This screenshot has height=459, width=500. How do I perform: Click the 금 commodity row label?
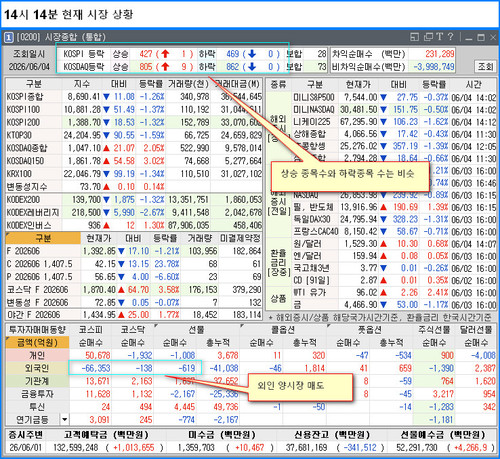coord(297,305)
